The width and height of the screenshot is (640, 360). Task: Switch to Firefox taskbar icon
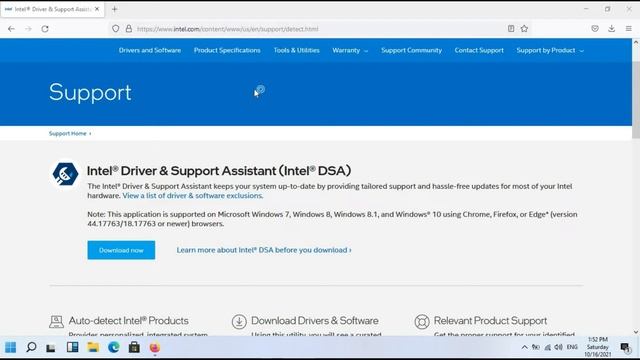pyautogui.click(x=155, y=347)
